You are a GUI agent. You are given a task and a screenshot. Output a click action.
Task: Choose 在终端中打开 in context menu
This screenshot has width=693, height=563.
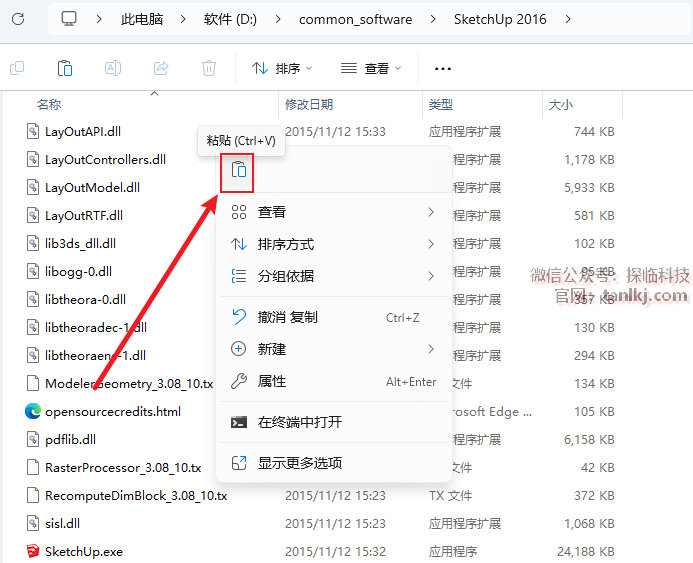[x=334, y=422]
